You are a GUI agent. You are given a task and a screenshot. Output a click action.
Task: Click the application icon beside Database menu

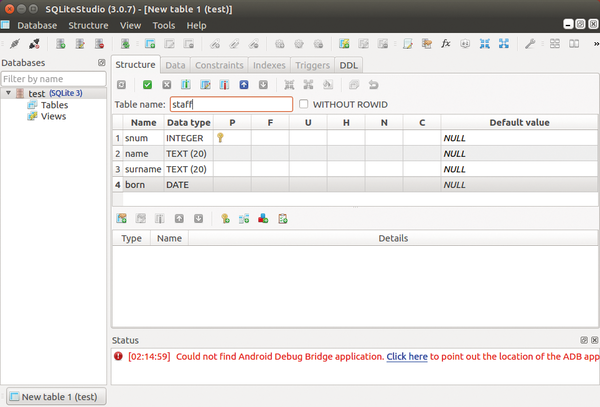coord(5,25)
